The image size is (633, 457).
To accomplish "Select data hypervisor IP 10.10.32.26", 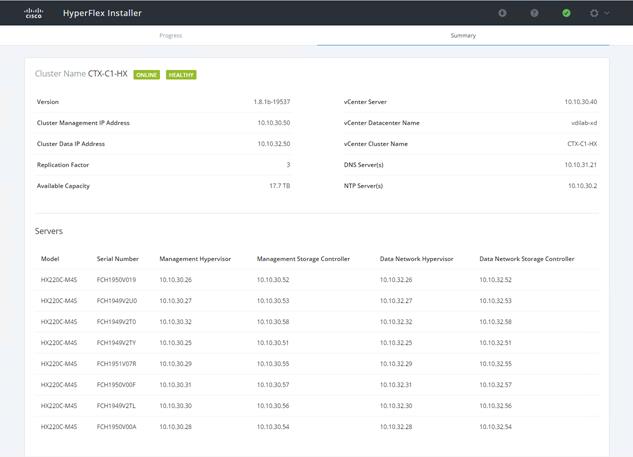I will click(x=396, y=280).
